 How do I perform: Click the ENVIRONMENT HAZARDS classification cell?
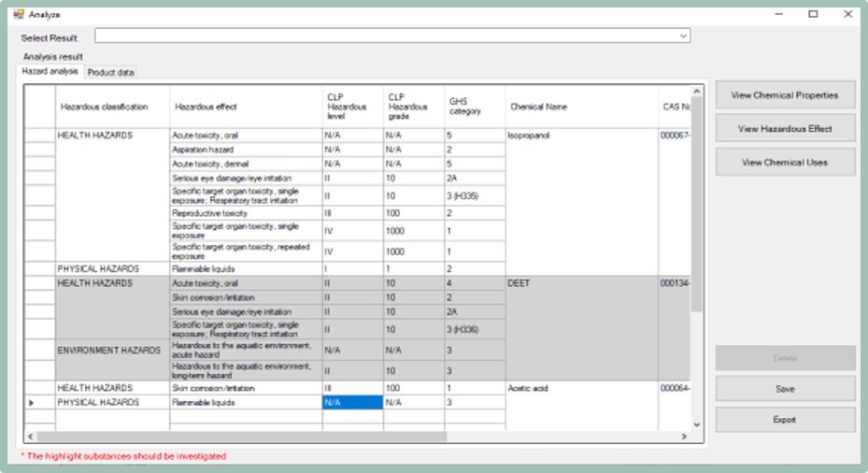pos(112,360)
